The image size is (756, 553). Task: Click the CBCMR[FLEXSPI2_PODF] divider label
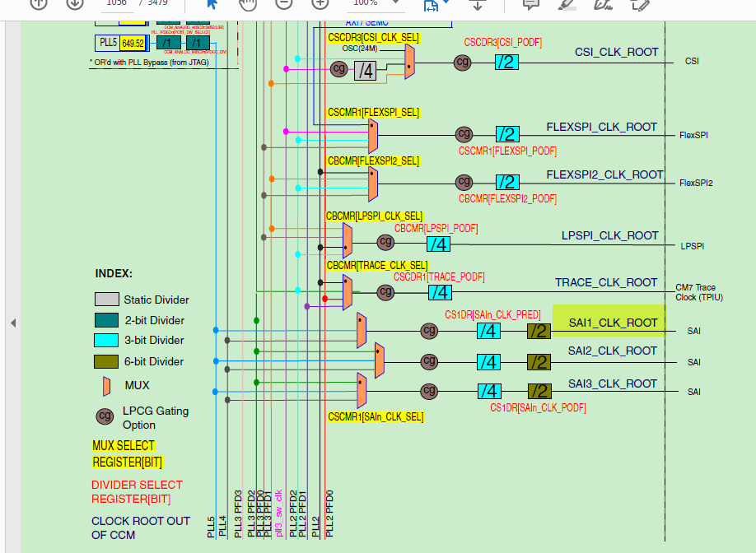pos(507,198)
